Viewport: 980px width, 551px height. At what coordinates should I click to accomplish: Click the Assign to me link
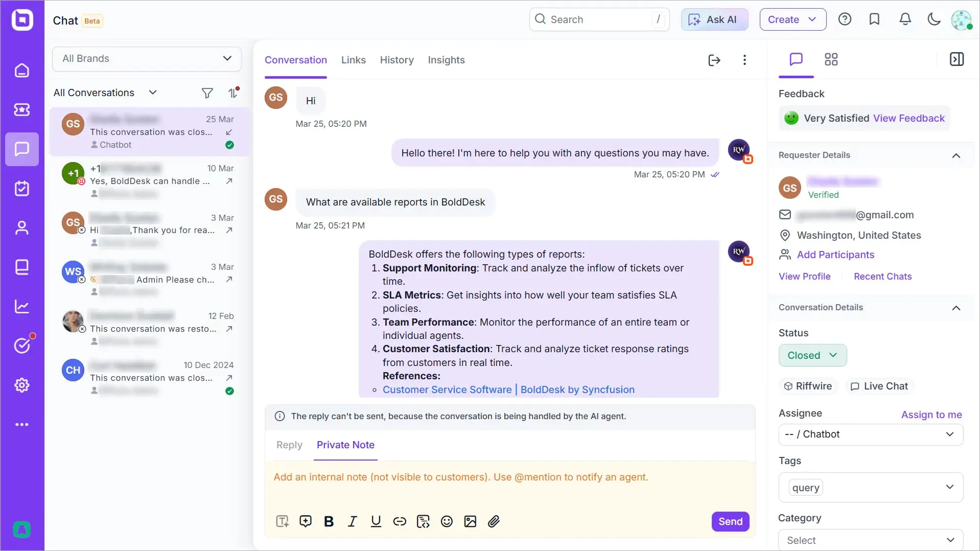[x=931, y=415]
